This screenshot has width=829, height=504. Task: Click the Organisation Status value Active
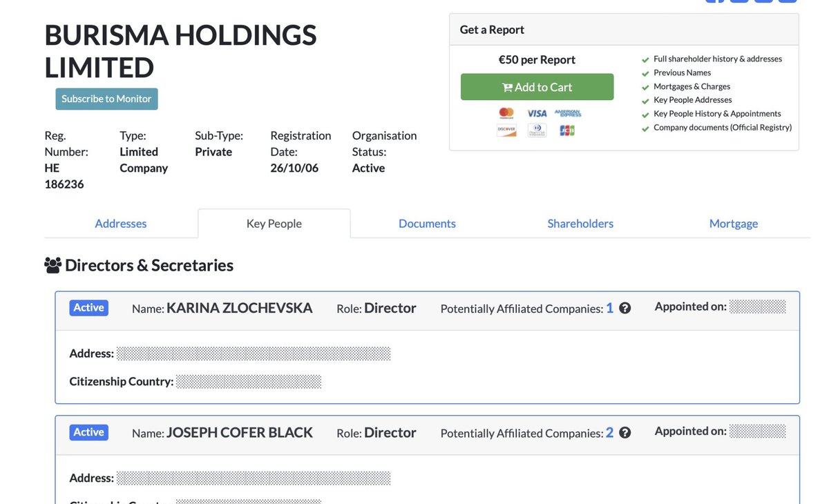368,168
